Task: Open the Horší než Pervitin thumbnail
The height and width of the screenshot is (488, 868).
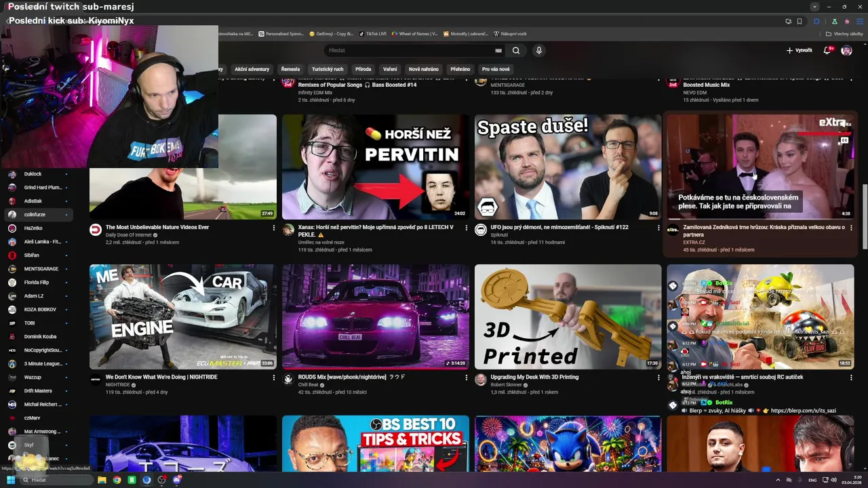Action: (376, 167)
